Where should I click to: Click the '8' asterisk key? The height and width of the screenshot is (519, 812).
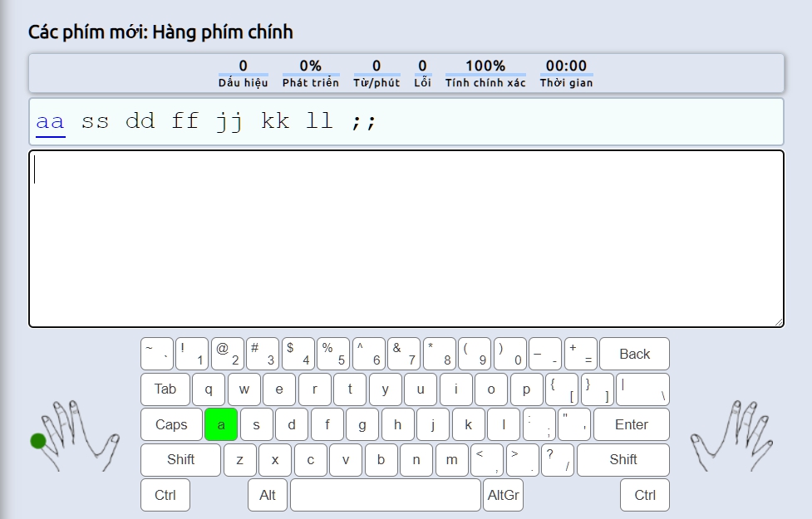coord(440,354)
